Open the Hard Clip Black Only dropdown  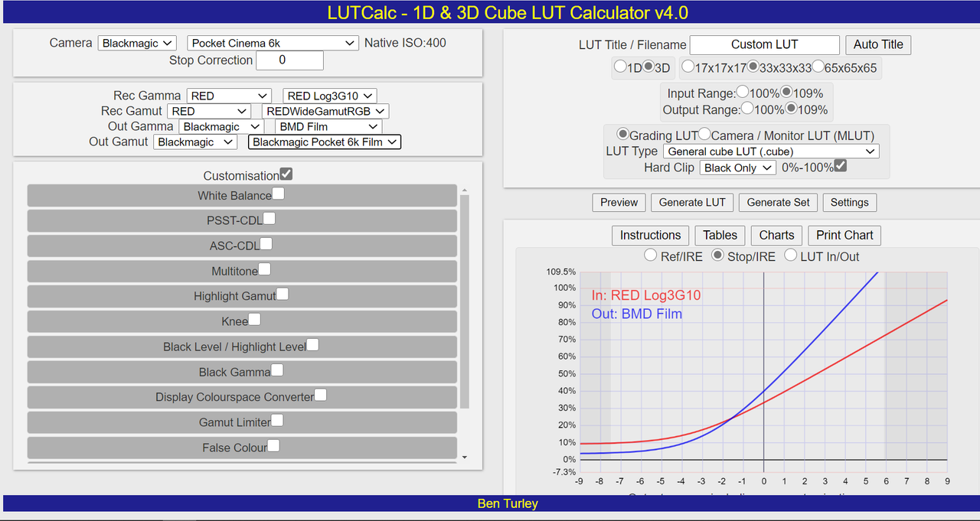click(x=738, y=168)
